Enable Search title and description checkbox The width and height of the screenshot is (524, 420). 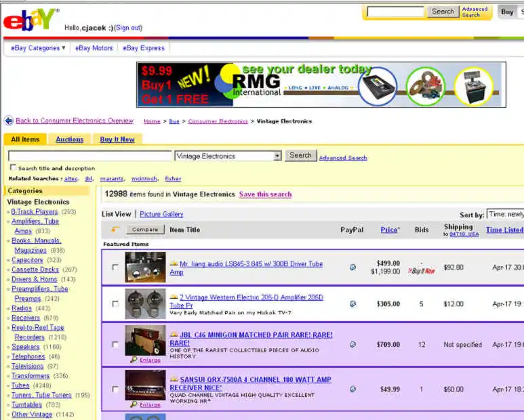click(x=13, y=167)
